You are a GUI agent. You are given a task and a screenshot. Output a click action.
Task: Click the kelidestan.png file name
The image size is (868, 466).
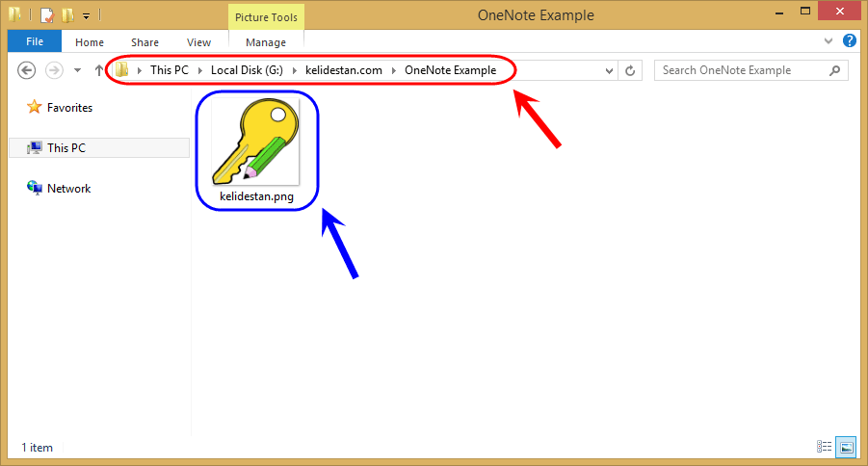pos(257,195)
